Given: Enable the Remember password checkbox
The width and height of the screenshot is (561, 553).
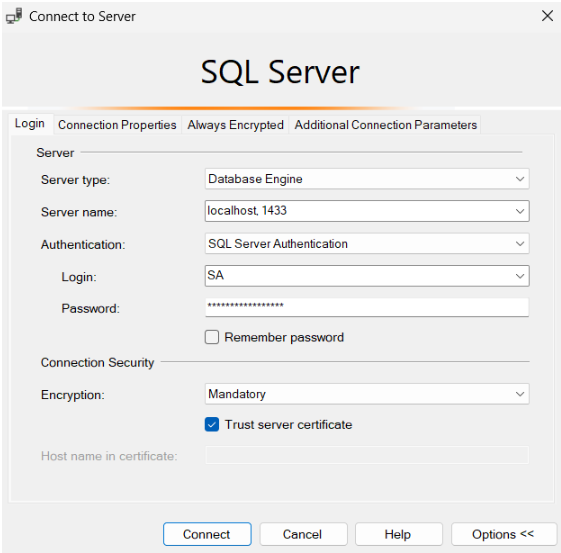Looking at the screenshot, I should [211, 337].
